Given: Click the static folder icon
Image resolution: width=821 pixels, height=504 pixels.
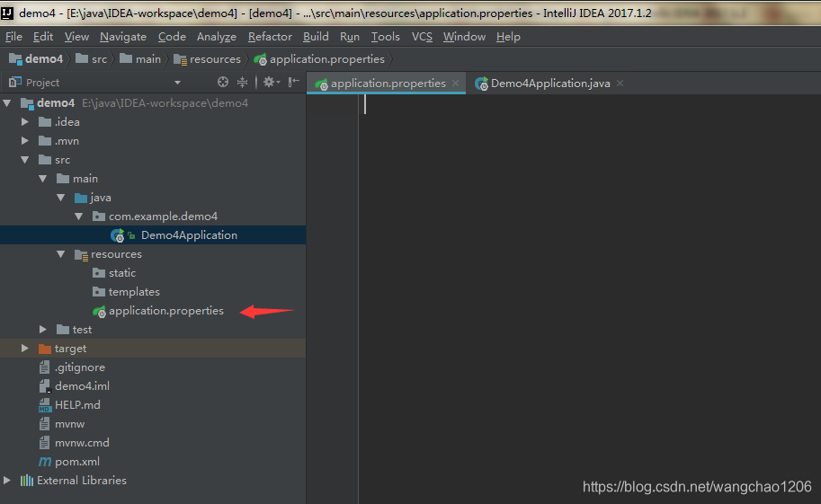Looking at the screenshot, I should coord(98,273).
